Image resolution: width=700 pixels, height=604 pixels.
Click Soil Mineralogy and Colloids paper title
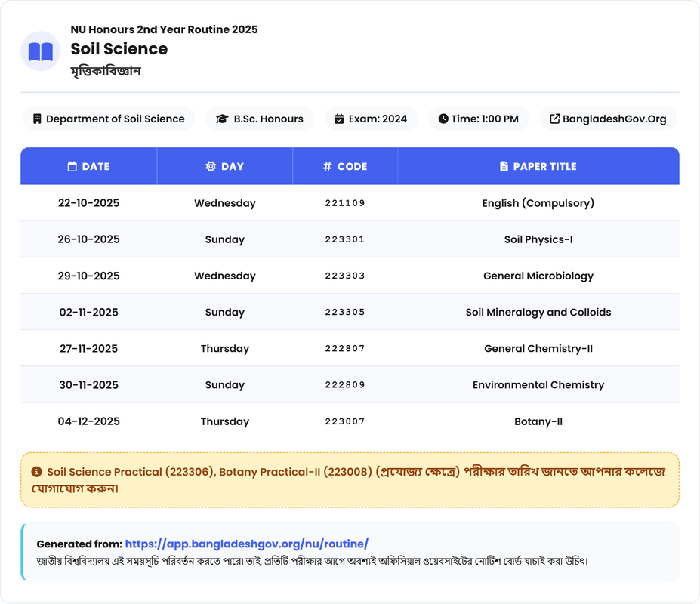[538, 312]
